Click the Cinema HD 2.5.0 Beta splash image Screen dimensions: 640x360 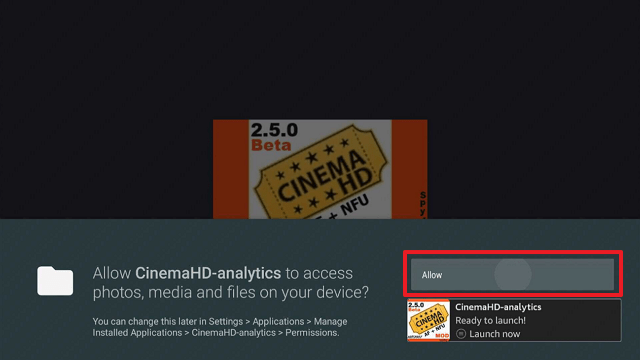point(320,169)
